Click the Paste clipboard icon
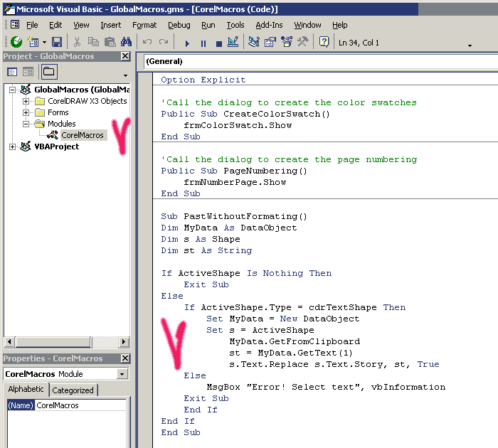The height and width of the screenshot is (448, 498). point(110,42)
